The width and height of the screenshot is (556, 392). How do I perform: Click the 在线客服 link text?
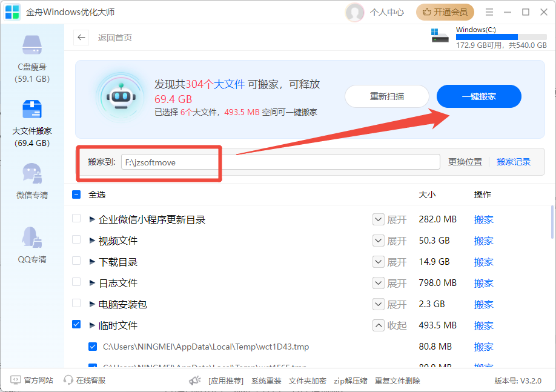pyautogui.click(x=91, y=380)
